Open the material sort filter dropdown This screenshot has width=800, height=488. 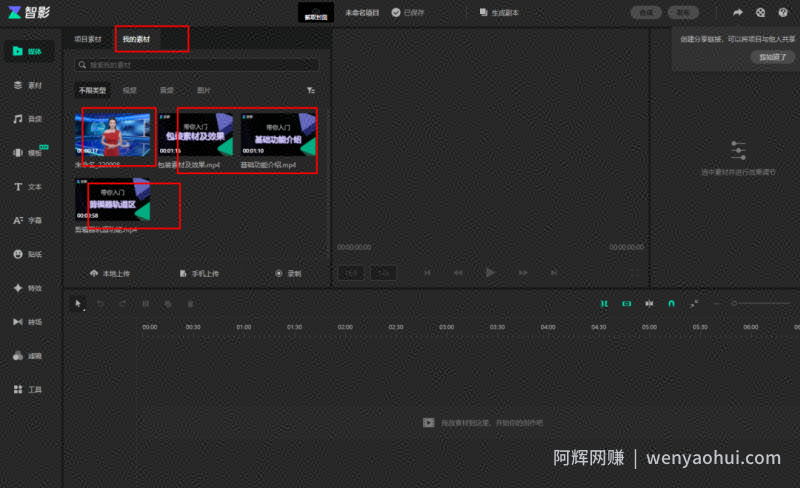coord(311,90)
